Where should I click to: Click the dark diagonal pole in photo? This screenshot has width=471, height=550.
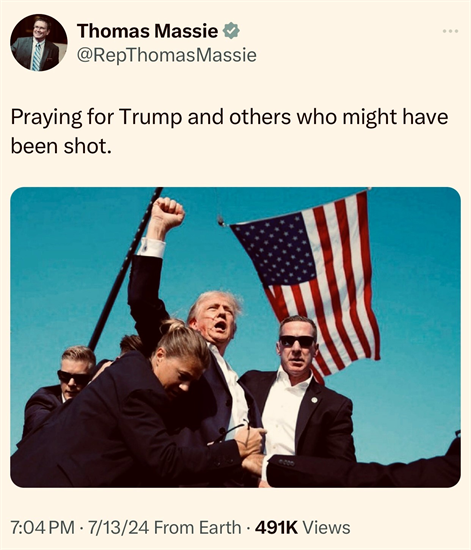(x=125, y=268)
